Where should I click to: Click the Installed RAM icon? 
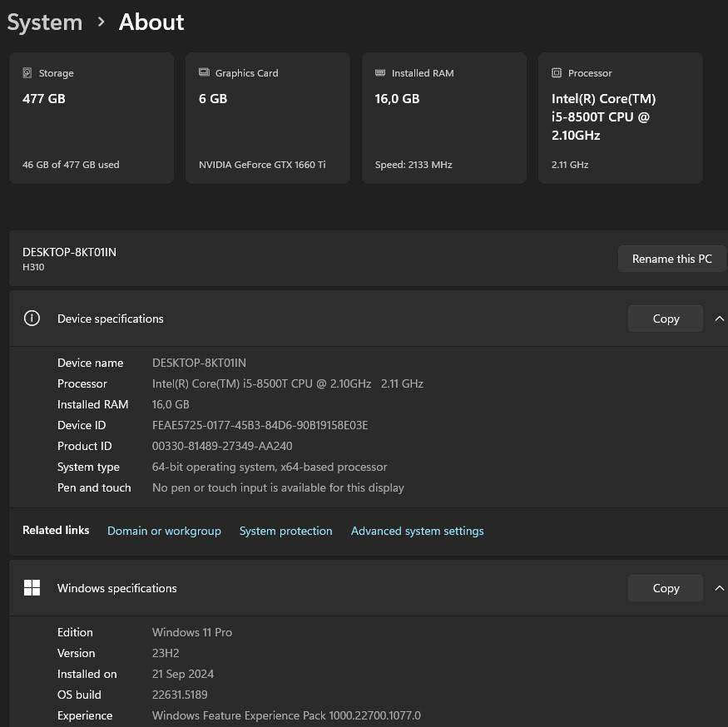(x=380, y=73)
